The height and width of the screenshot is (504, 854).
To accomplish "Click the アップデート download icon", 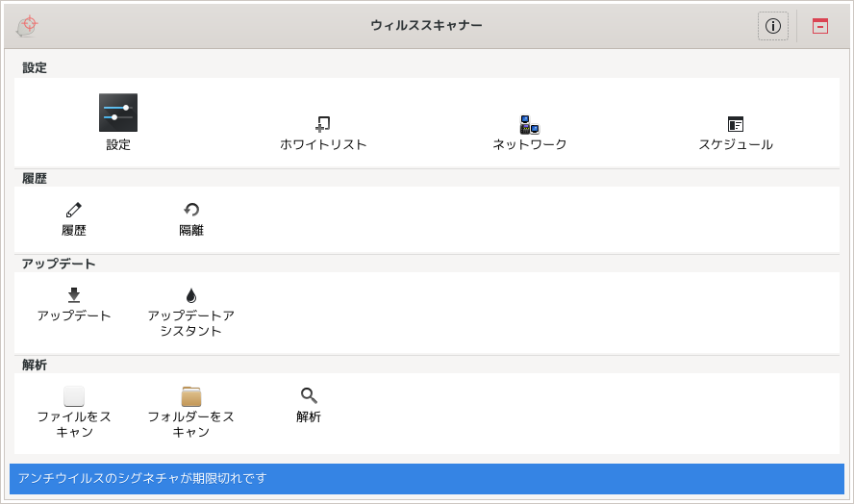I will pyautogui.click(x=73, y=295).
